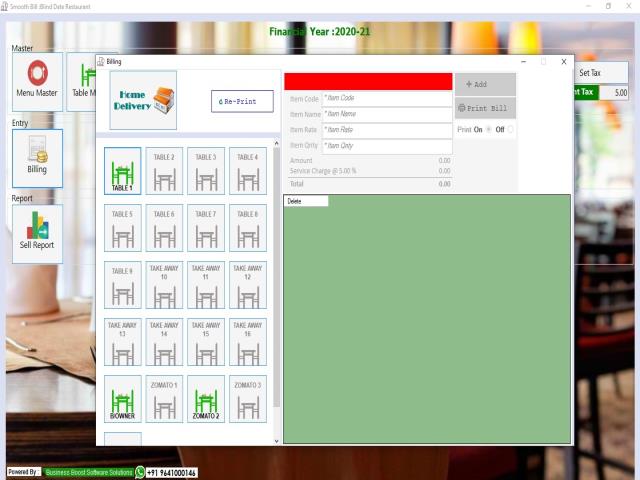
Task: Set Print to Off
Action: pyautogui.click(x=510, y=130)
